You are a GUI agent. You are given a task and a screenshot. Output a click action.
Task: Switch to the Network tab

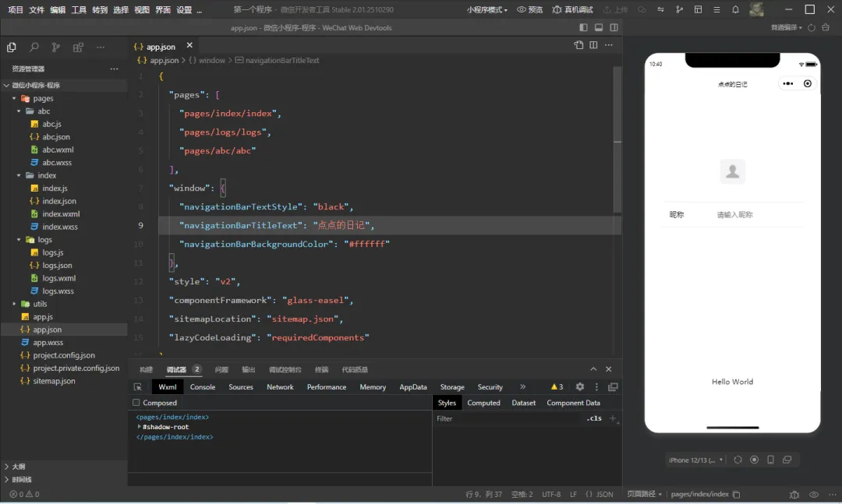[x=281, y=387]
